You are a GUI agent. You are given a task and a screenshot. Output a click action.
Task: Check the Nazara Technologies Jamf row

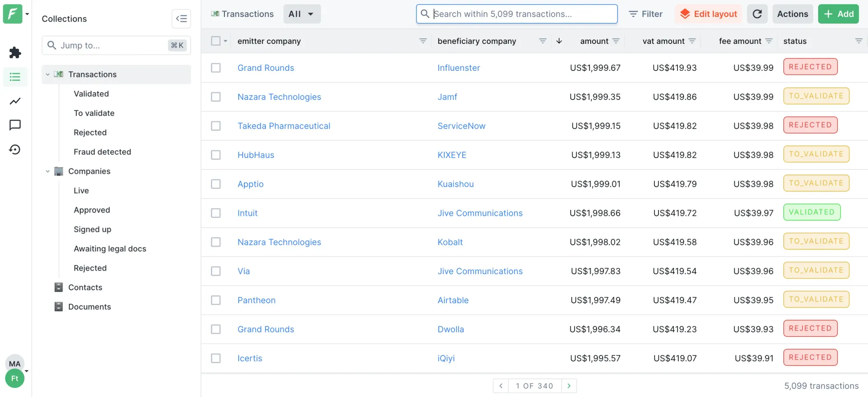coord(216,97)
